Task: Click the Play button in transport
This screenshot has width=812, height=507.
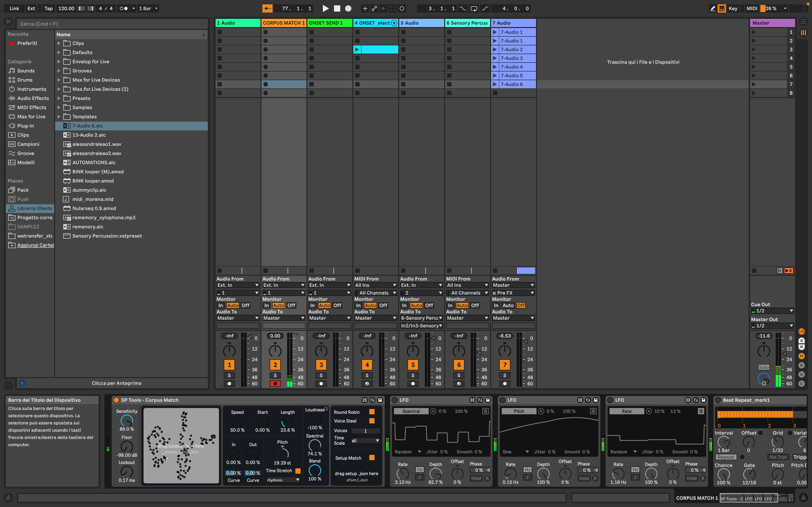Action: (325, 8)
